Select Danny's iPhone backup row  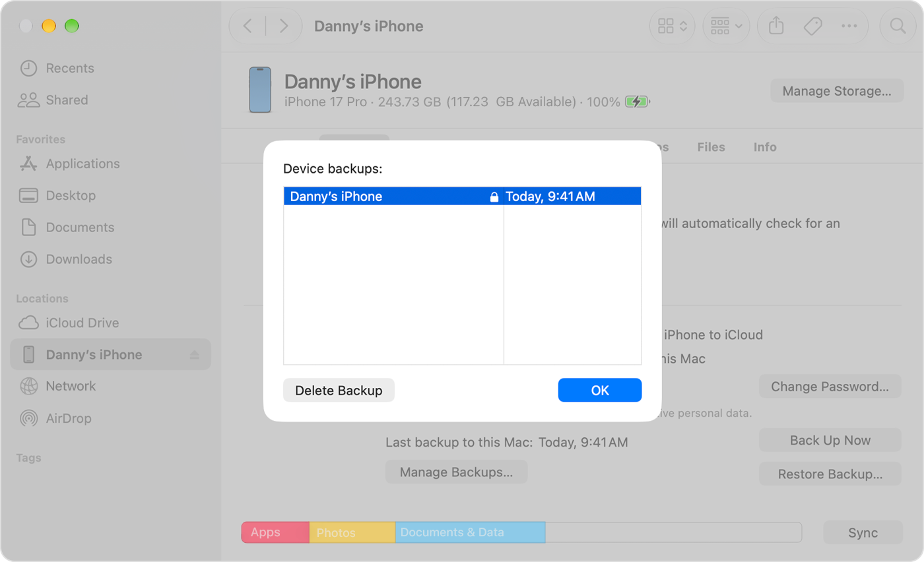point(463,196)
